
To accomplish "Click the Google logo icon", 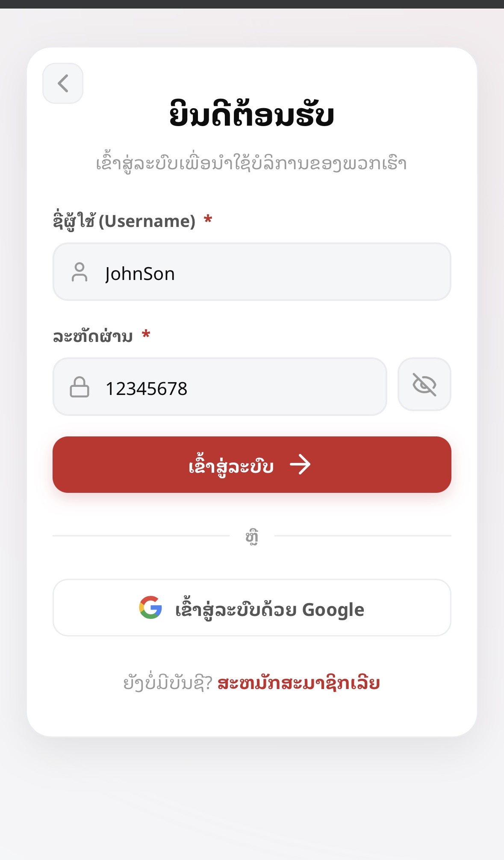I will click(x=150, y=607).
